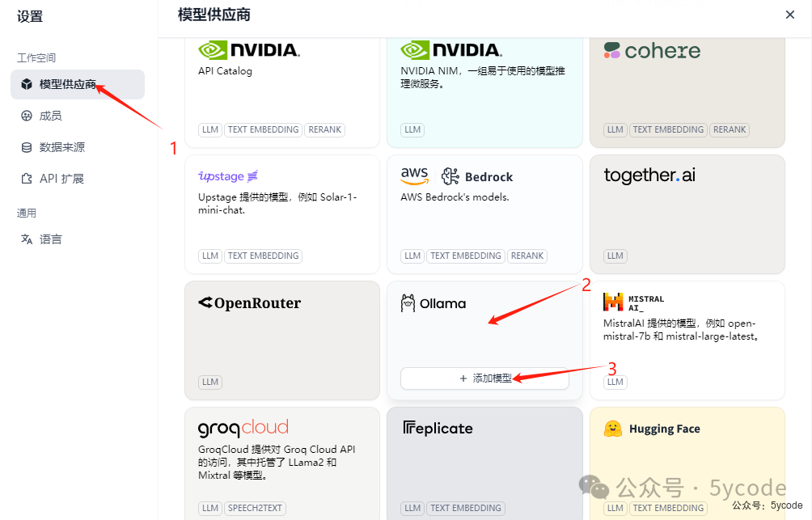Viewport: 812px width, 520px height.
Task: Open the API 扩展 section
Action: coord(77,179)
